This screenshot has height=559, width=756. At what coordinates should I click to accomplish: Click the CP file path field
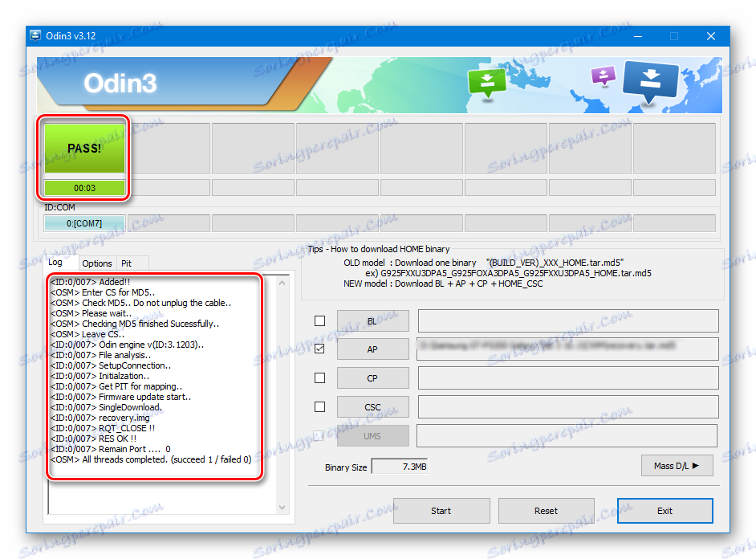coord(568,378)
